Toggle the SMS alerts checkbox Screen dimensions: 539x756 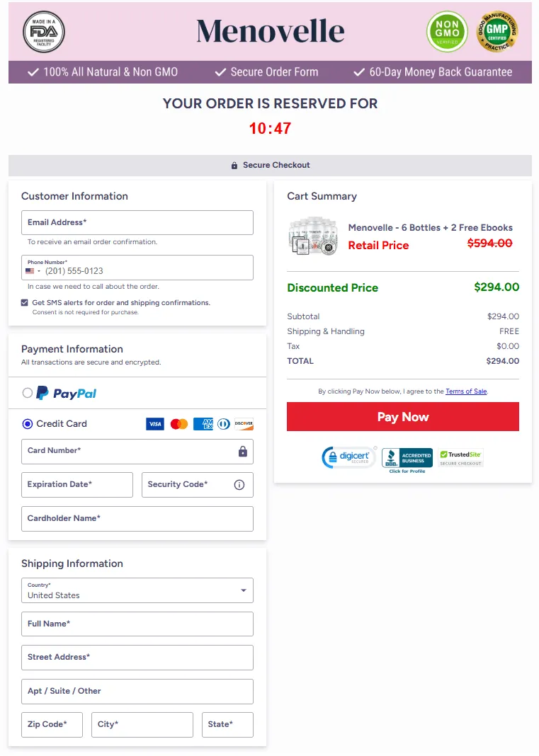[25, 302]
